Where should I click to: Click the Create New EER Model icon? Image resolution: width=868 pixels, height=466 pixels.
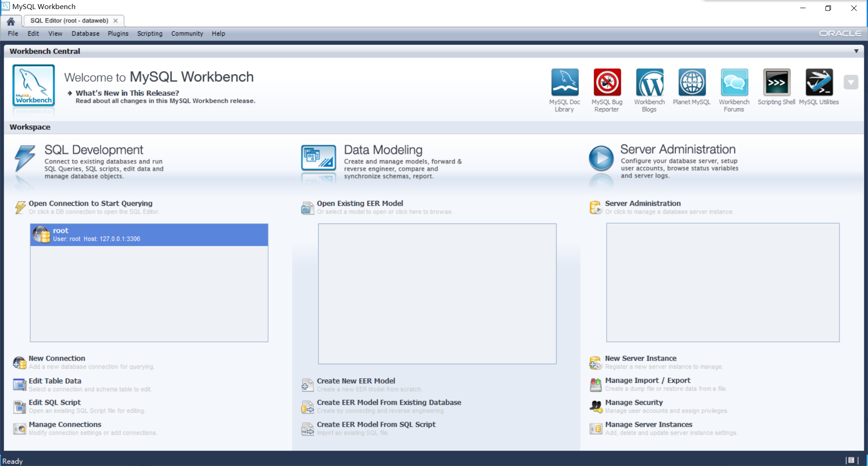point(307,385)
